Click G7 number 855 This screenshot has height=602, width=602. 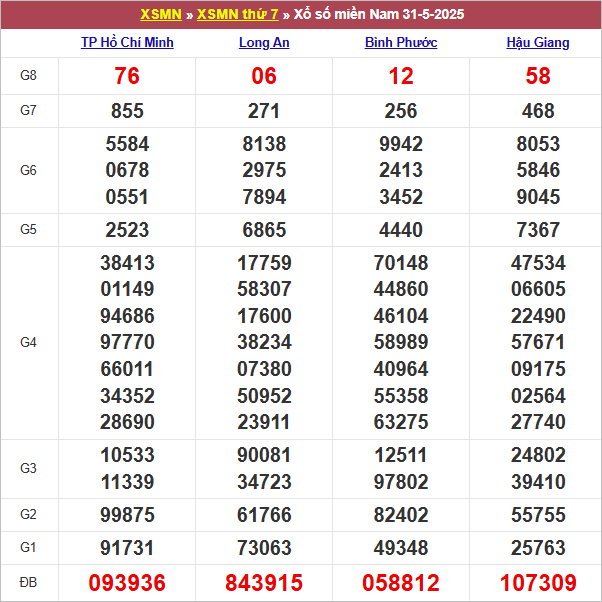tap(127, 111)
